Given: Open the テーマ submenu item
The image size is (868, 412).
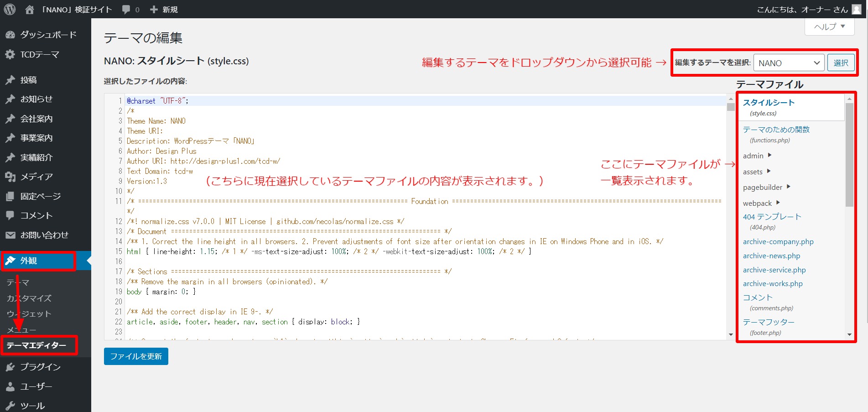Looking at the screenshot, I should pyautogui.click(x=18, y=282).
